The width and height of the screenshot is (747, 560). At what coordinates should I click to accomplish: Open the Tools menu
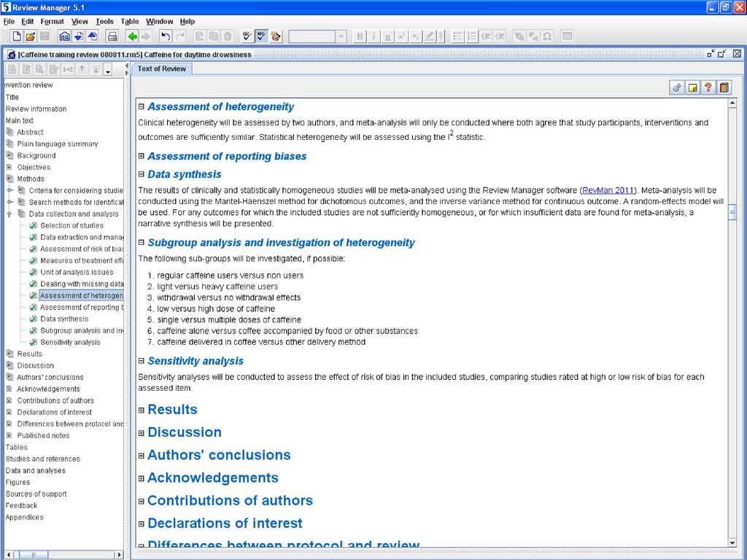[104, 21]
